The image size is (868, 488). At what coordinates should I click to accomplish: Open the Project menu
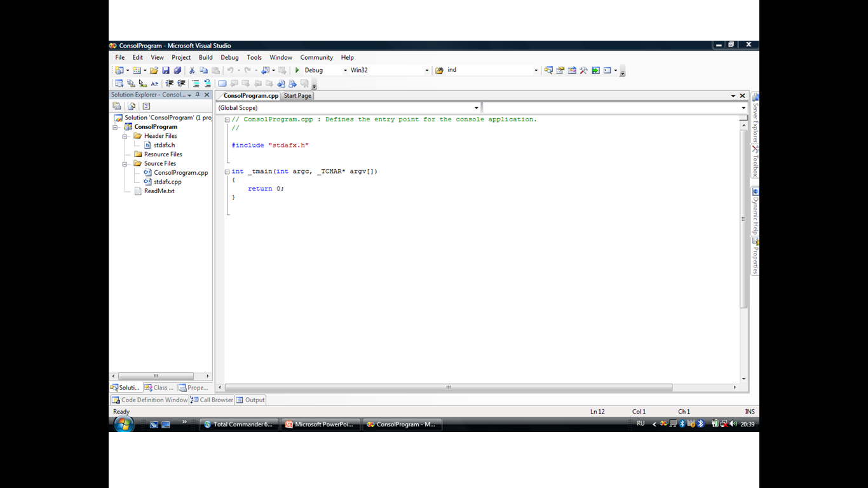coord(181,57)
